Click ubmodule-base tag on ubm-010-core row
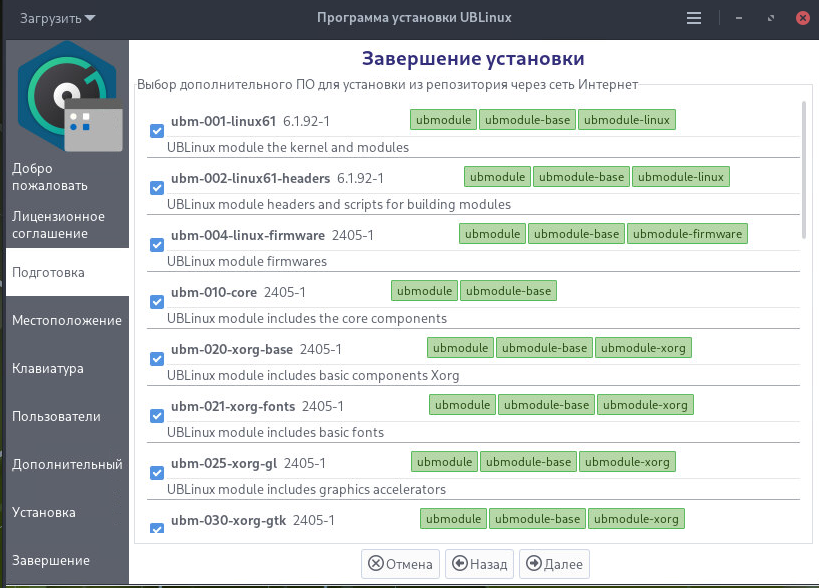Image resolution: width=819 pixels, height=588 pixels. (508, 290)
